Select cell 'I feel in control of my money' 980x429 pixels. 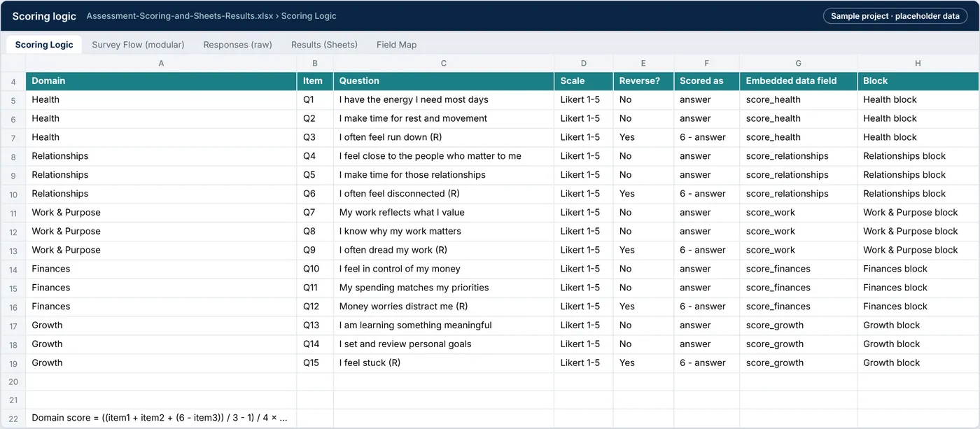tap(444, 269)
